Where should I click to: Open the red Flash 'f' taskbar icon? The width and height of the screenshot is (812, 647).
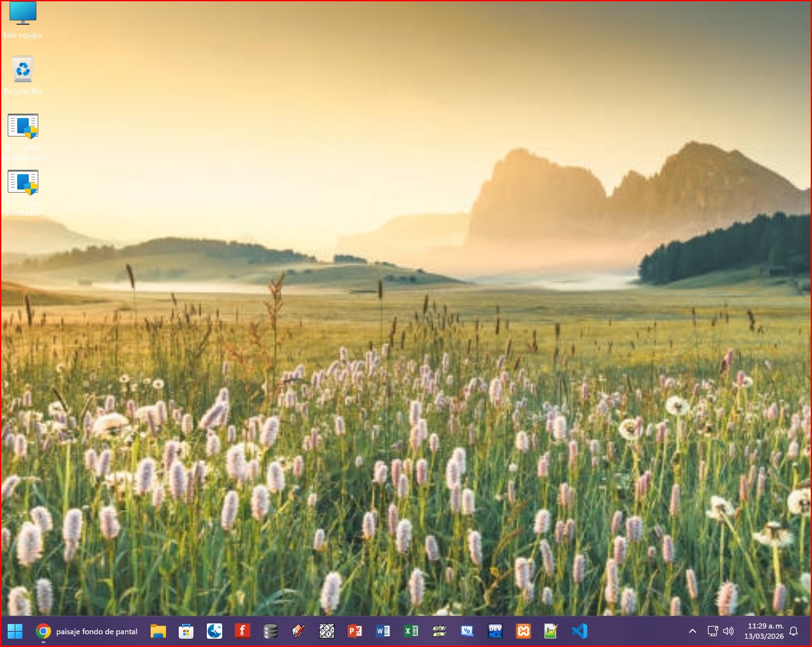(x=242, y=632)
